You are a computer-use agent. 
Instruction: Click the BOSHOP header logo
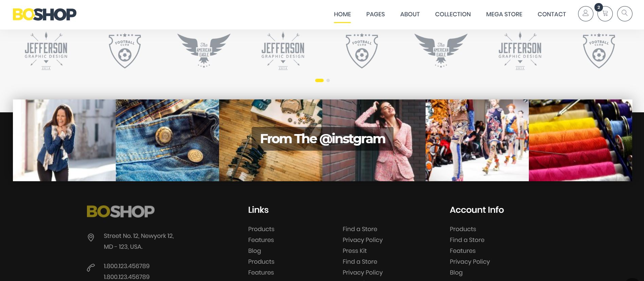(44, 14)
